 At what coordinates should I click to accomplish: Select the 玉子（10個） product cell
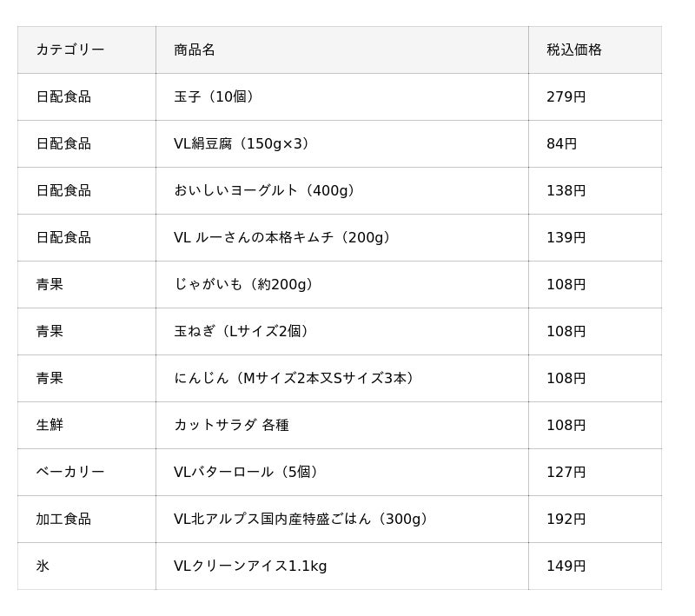342,97
